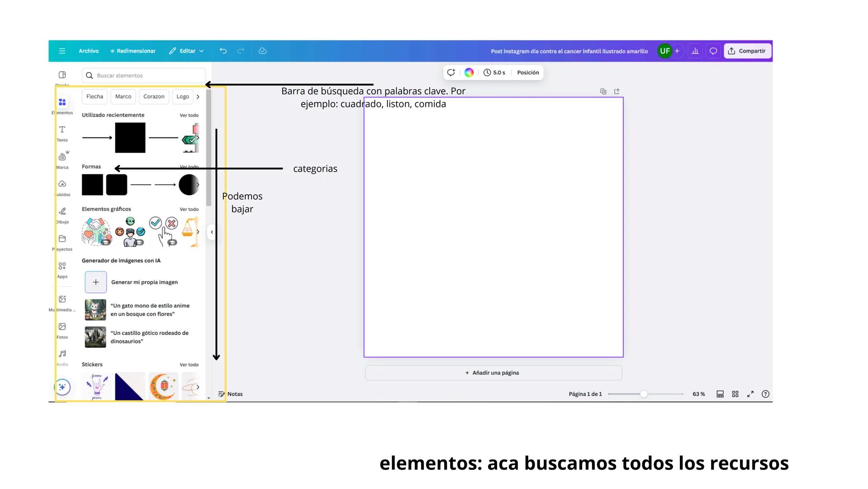
Task: Toggle fullscreen presentation mode
Action: tap(750, 394)
